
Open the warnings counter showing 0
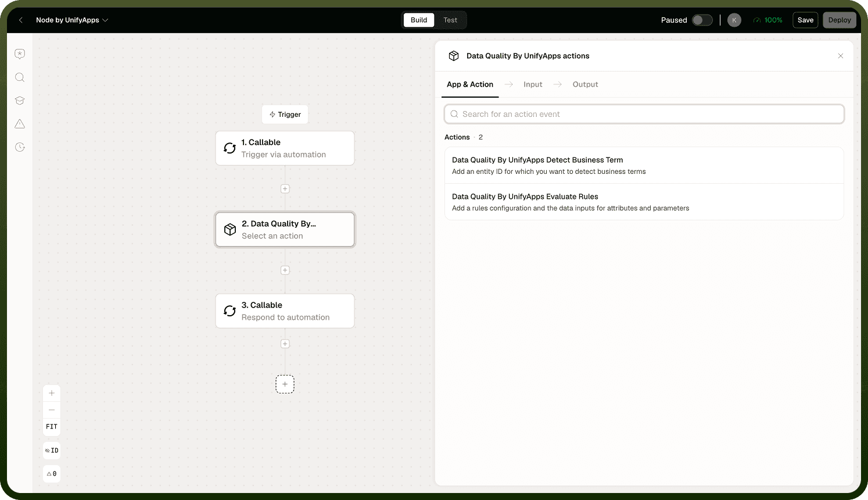pos(52,474)
